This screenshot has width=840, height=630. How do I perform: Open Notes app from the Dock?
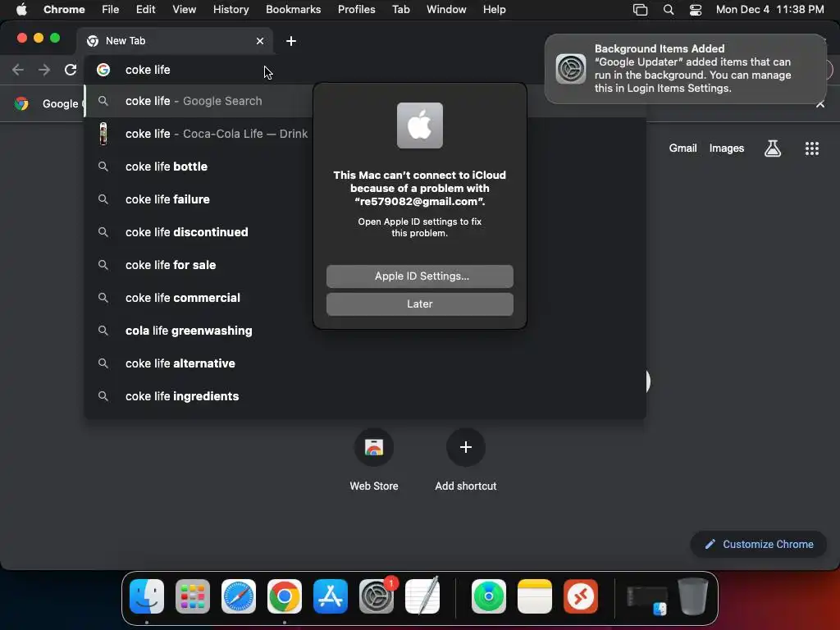tap(535, 596)
